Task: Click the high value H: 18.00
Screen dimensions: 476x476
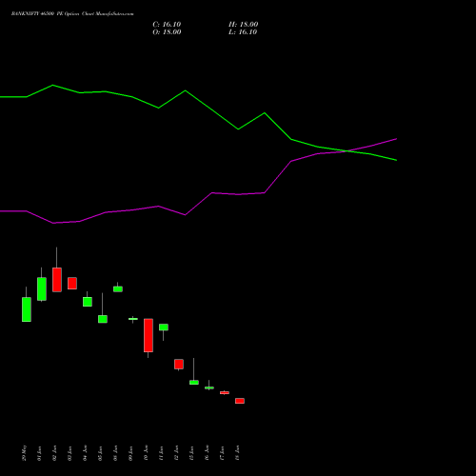Action: click(x=243, y=25)
